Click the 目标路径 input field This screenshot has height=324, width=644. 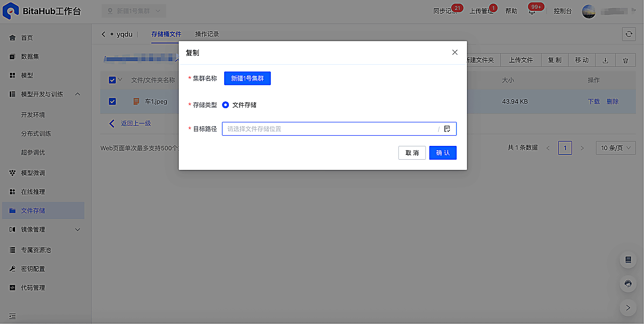pos(339,129)
